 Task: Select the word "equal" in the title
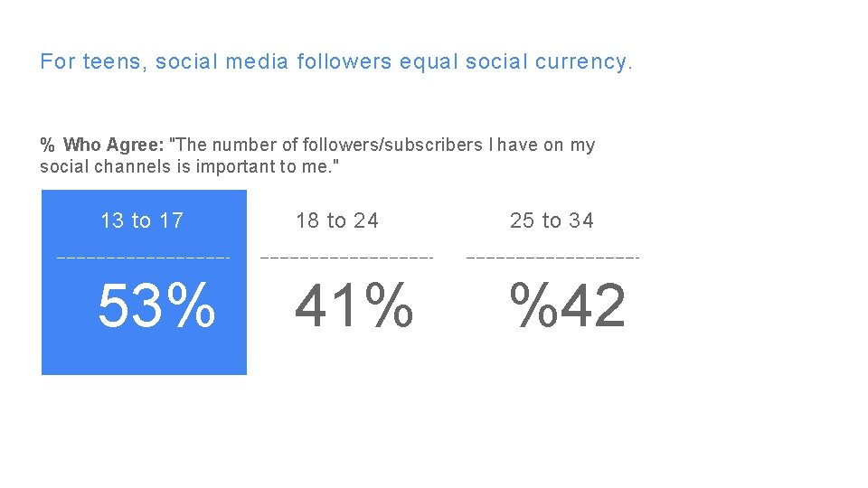click(x=429, y=62)
